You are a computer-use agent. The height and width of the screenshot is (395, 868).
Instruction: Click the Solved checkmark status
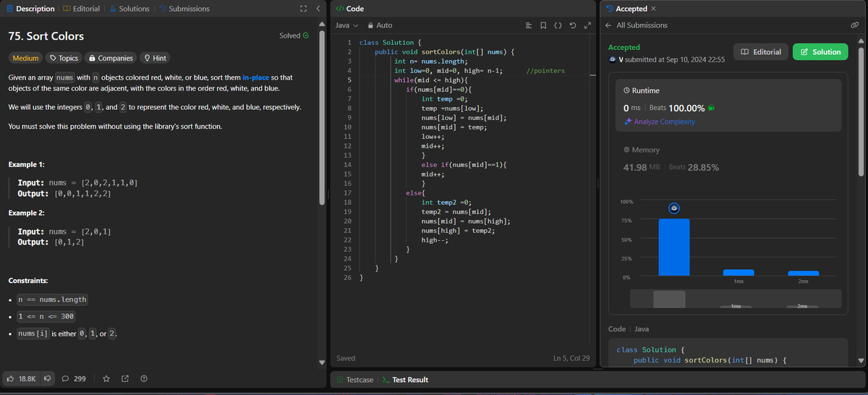point(294,35)
